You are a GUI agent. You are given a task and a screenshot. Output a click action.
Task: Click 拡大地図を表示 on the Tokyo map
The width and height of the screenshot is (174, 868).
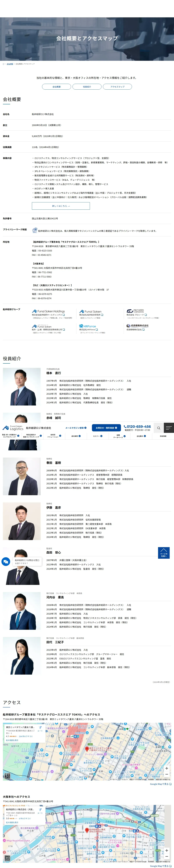(12, 740)
